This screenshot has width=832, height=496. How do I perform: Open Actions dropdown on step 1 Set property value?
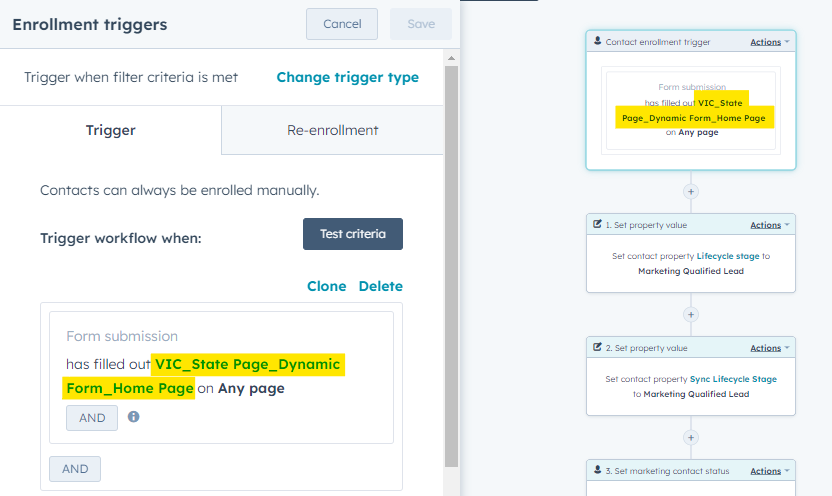coord(769,225)
